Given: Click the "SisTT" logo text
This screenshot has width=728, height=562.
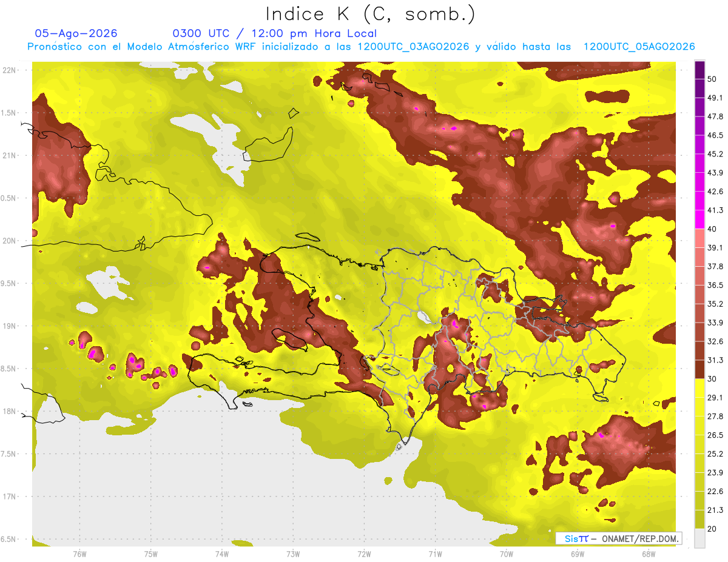Looking at the screenshot, I should (576, 538).
